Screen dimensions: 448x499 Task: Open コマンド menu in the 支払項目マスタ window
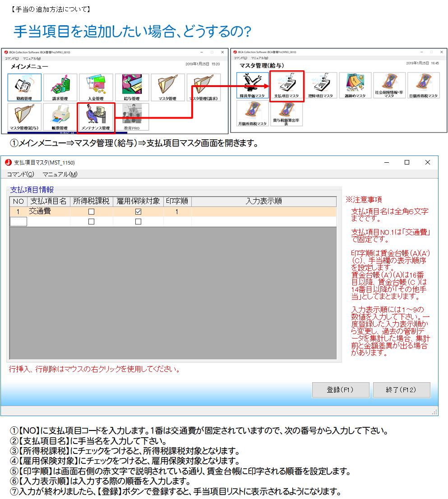click(x=20, y=174)
